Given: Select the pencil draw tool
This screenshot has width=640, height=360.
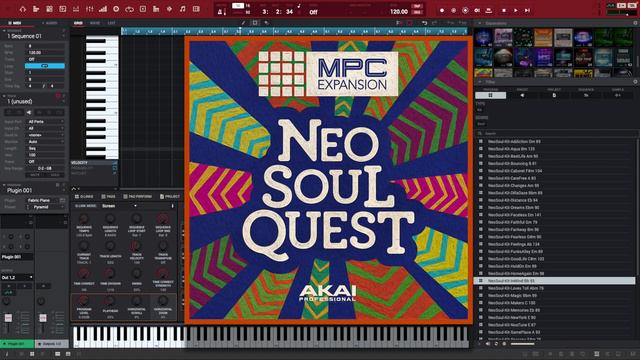Looking at the screenshot, I should (x=244, y=23).
